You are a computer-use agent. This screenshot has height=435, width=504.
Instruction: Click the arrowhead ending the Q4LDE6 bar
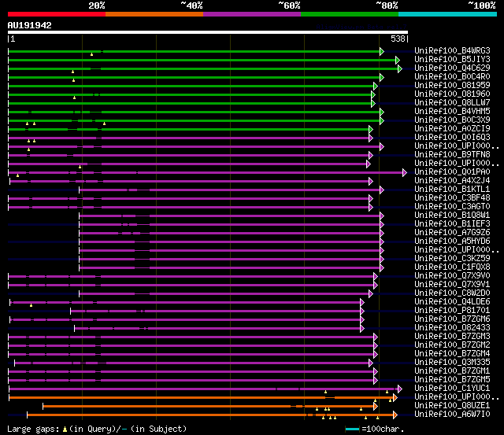pyautogui.click(x=362, y=302)
